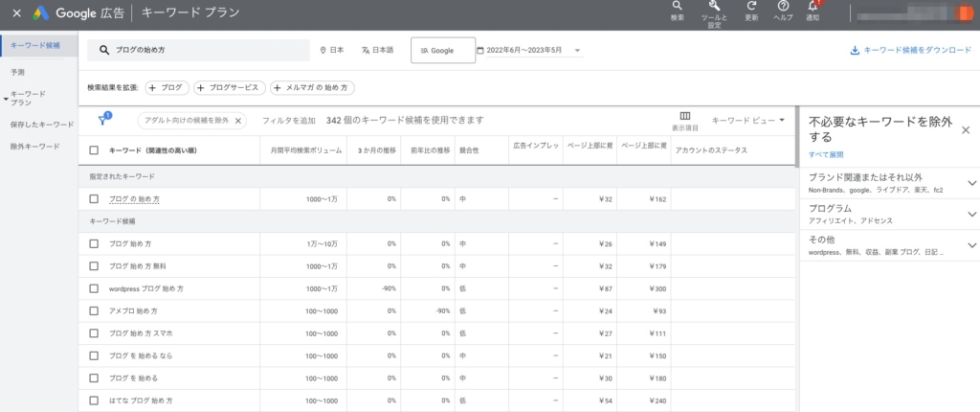Open the search magnifier in top bar
980x412 pixels.
pyautogui.click(x=677, y=6)
